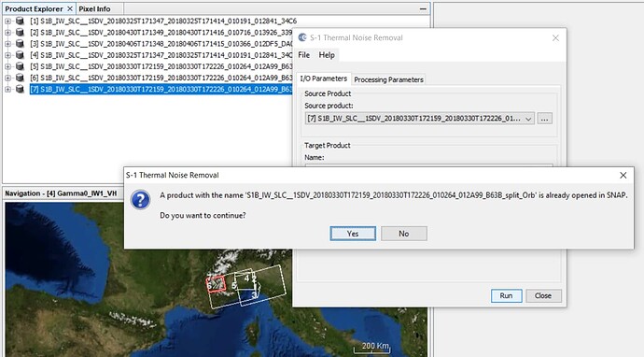
Task: Click Close in Thermal Noise Removal
Action: [543, 295]
